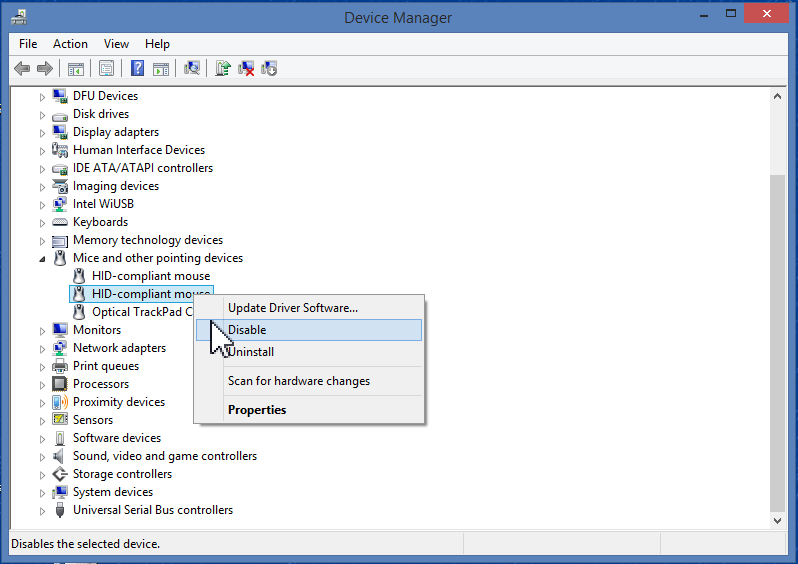Choose Disable from the context menu
Screen dimensions: 798x564
point(247,330)
